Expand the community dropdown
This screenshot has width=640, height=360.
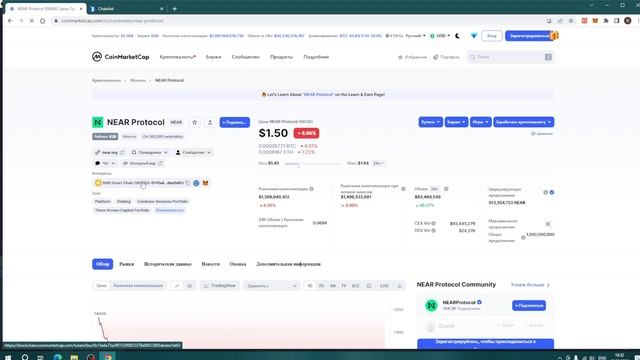coord(193,152)
